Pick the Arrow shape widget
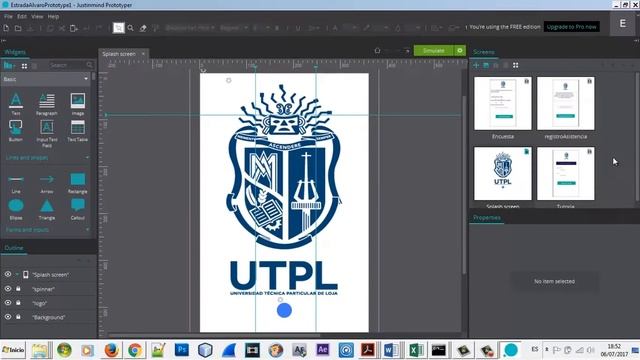This screenshot has height=360, width=640. (47, 183)
